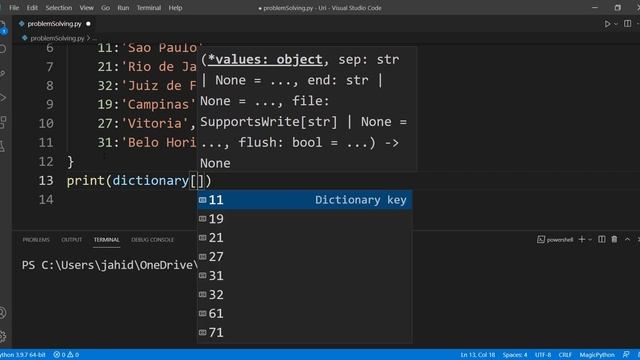Image resolution: width=640 pixels, height=360 pixels.
Task: Open the File menu
Action: click(x=14, y=8)
